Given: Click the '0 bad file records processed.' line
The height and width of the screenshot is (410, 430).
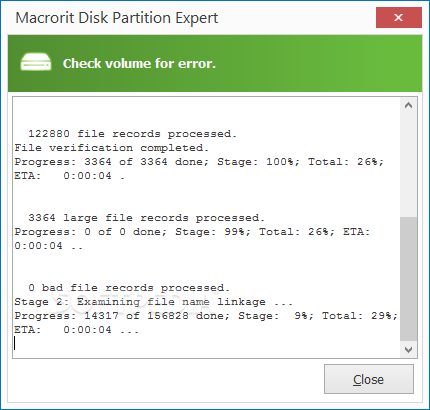Looking at the screenshot, I should click(129, 288).
